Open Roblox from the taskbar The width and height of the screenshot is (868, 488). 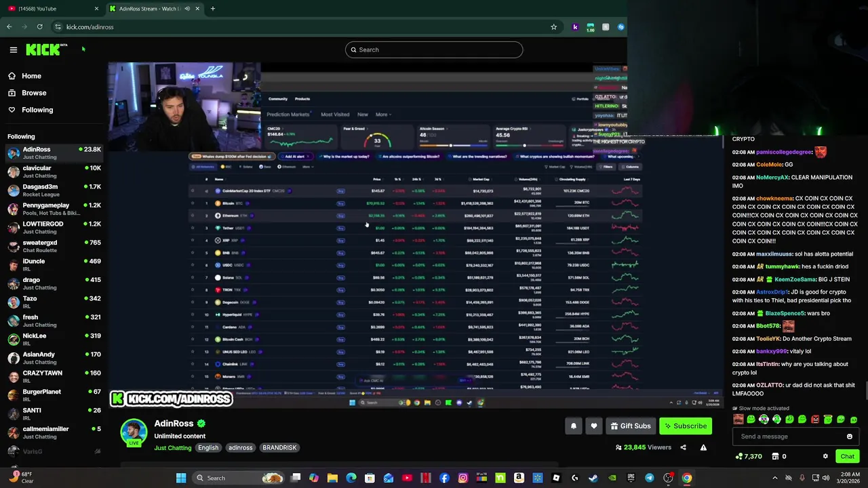tap(556, 478)
